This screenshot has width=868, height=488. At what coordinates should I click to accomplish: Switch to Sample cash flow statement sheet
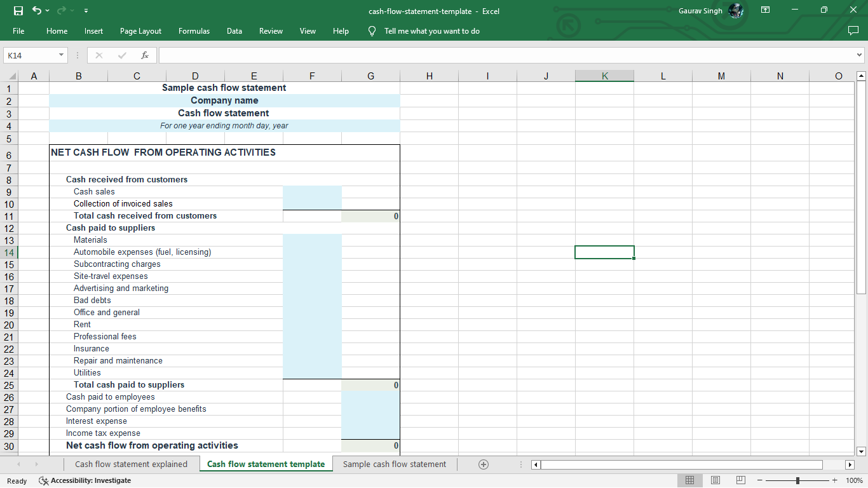click(x=394, y=464)
